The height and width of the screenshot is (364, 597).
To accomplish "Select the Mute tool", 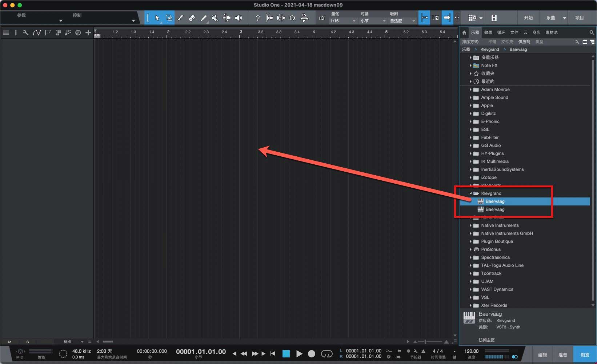I will (x=215, y=18).
